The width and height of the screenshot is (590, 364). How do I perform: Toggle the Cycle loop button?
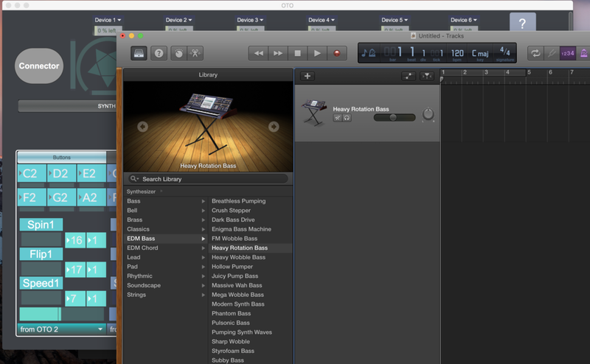tap(534, 53)
